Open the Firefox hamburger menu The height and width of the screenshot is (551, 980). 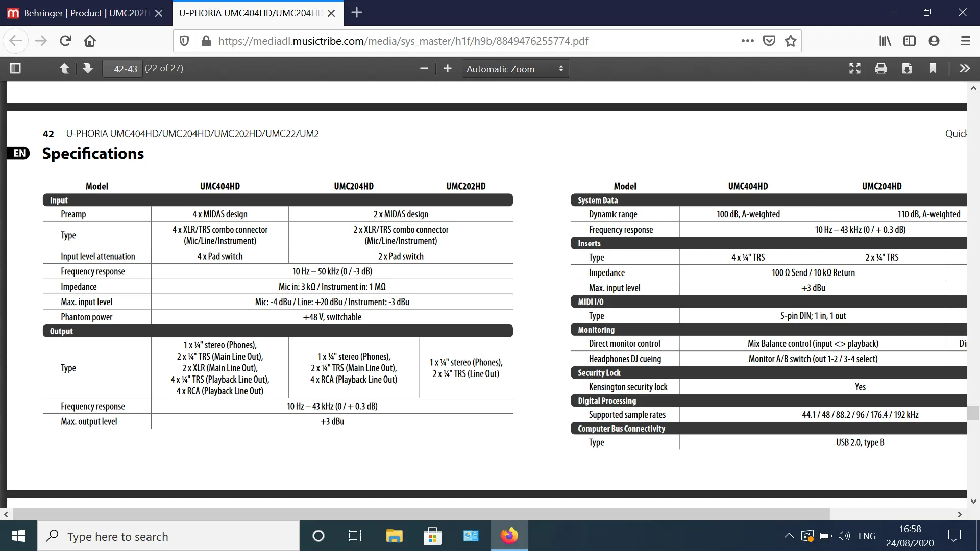coord(965,41)
